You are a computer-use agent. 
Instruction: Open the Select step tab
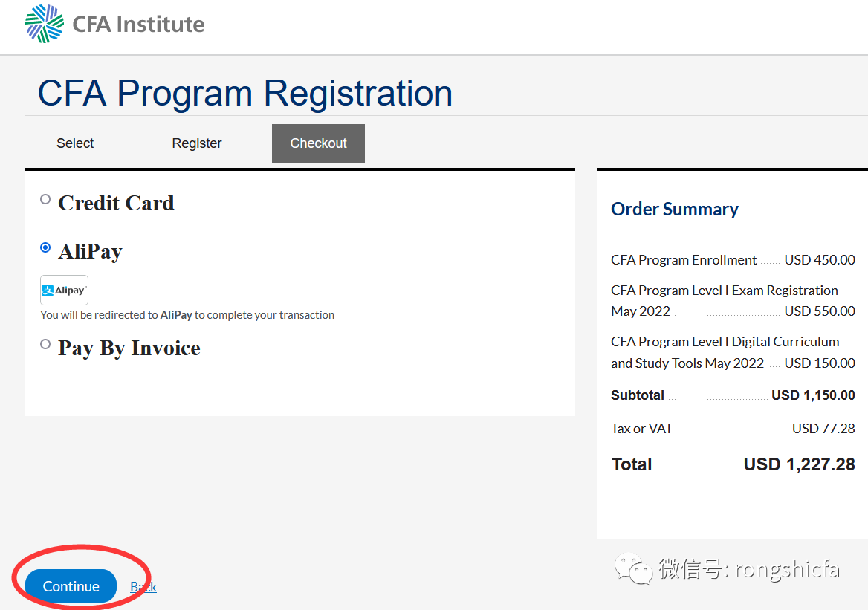click(75, 143)
